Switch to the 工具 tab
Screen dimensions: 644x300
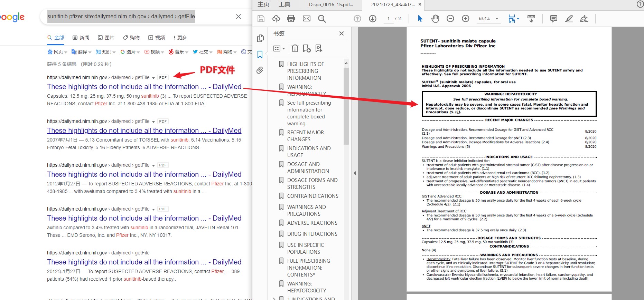(284, 4)
